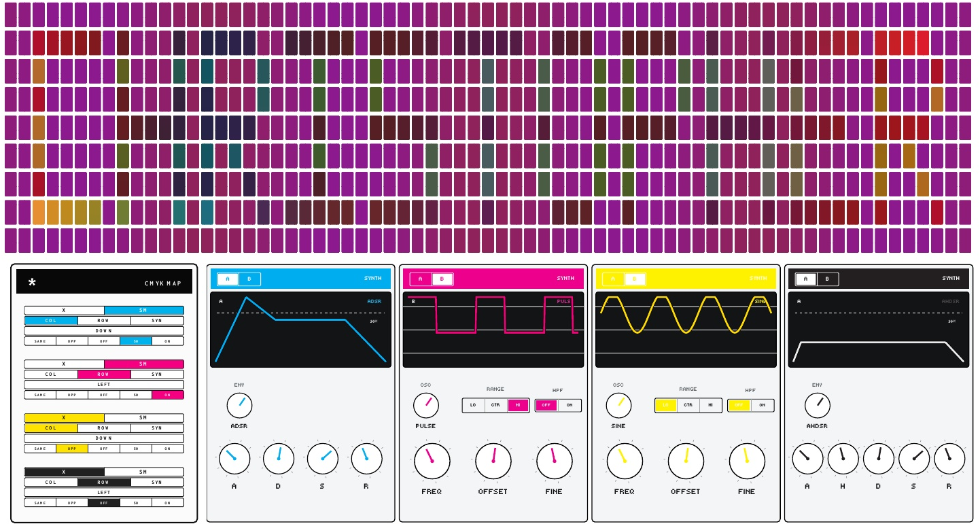Select tab B in the black synth panel

(827, 279)
